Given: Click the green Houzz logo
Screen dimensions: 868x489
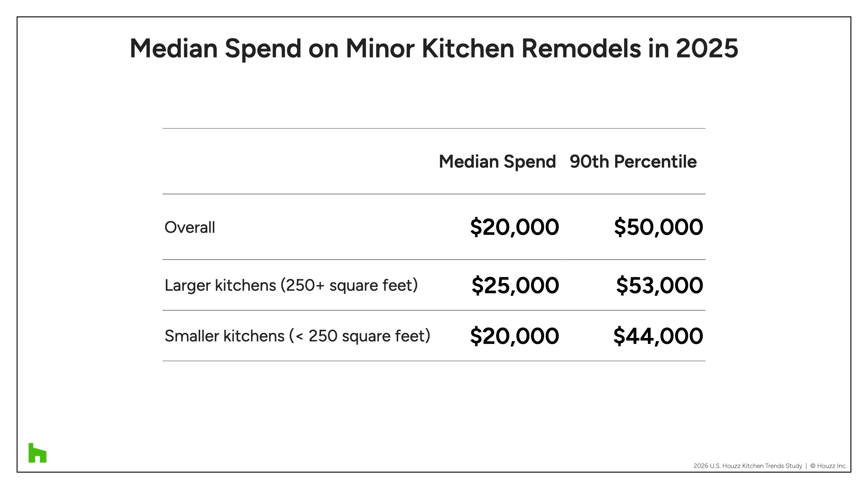Looking at the screenshot, I should (37, 453).
